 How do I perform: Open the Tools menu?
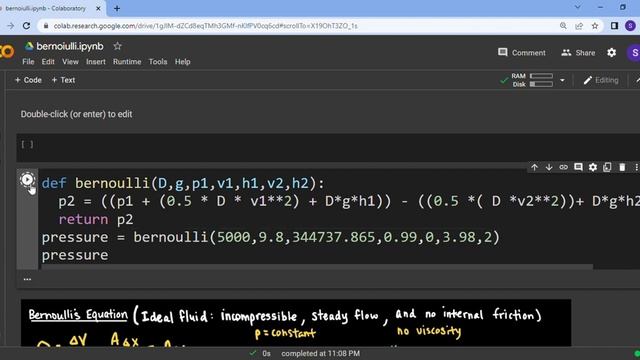tap(158, 62)
